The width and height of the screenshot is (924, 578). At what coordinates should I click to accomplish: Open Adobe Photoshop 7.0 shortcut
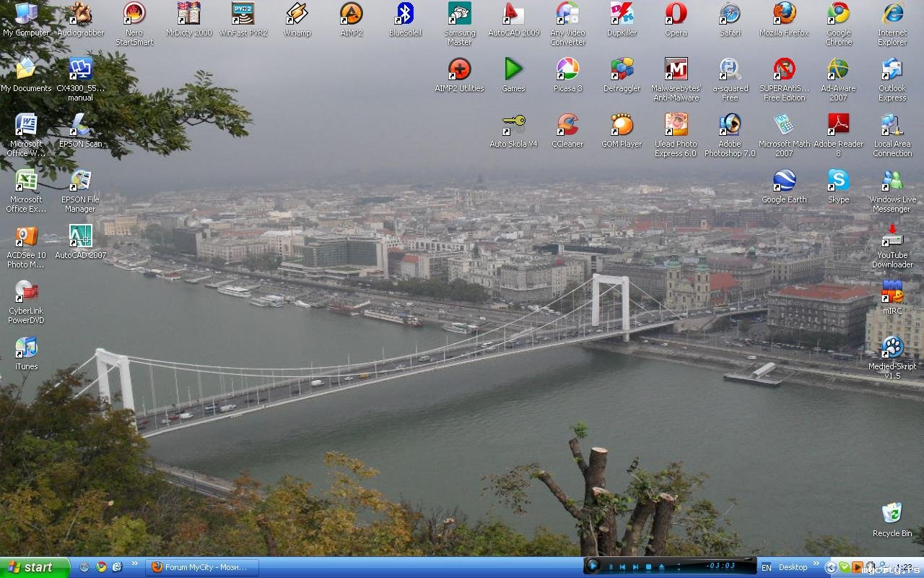click(730, 125)
